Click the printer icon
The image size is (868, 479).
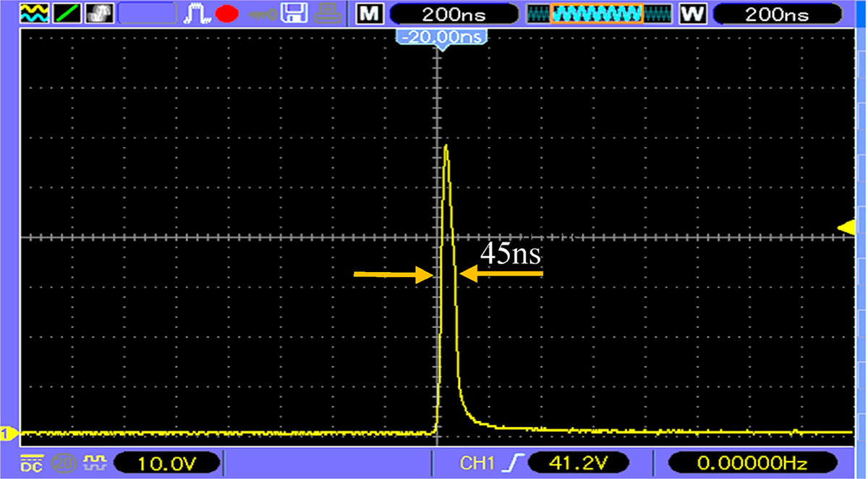[x=328, y=13]
